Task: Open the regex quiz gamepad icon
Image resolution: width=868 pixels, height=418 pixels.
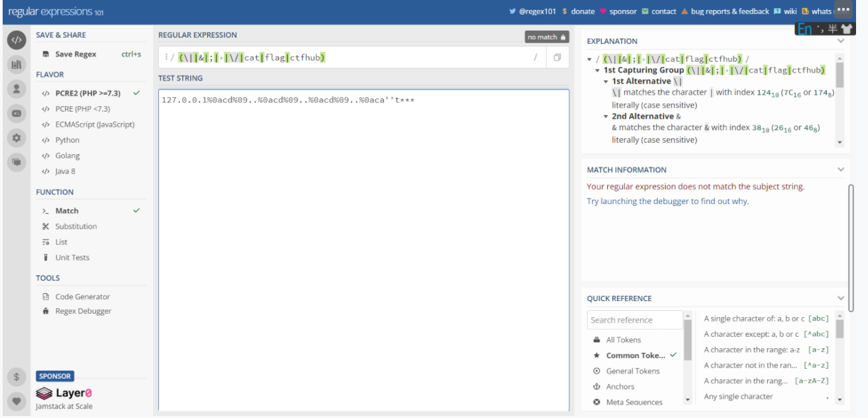Action: (x=17, y=114)
